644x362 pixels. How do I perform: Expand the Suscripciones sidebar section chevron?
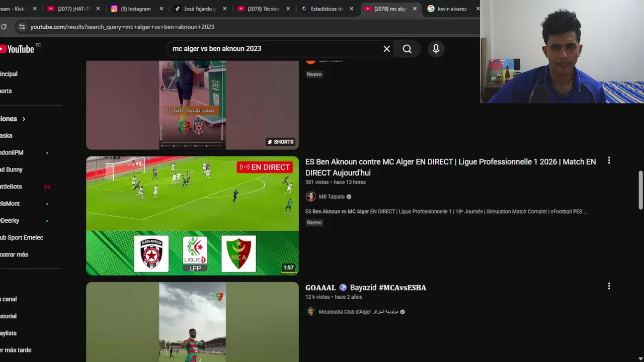pyautogui.click(x=24, y=119)
